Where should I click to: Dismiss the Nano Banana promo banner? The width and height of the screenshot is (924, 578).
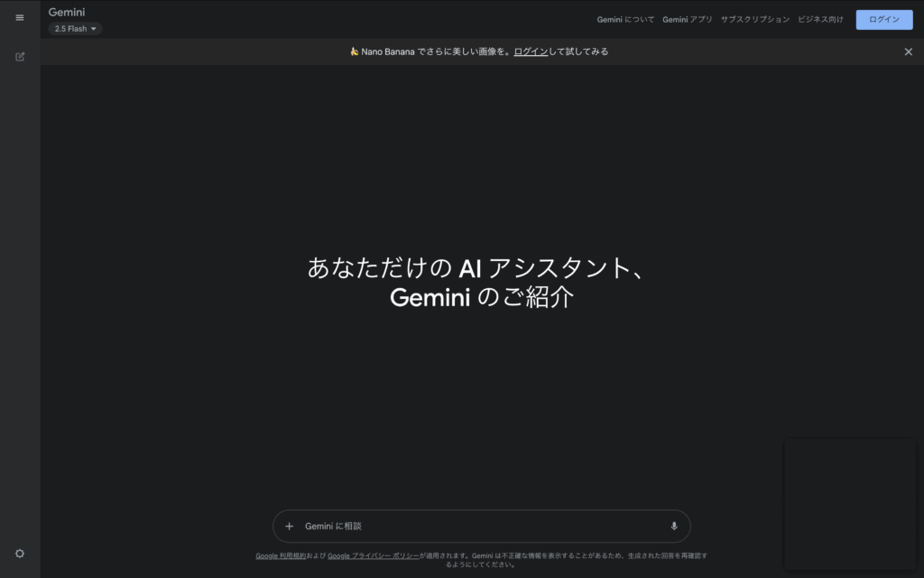point(908,51)
